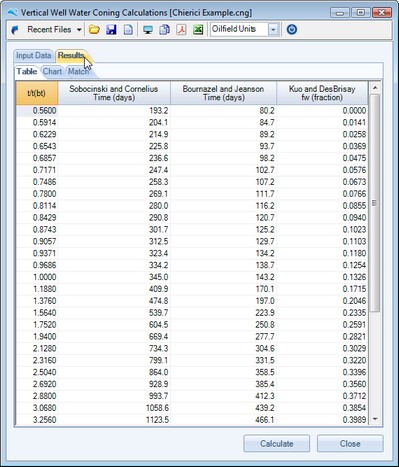
Task: Open the Oilfield Units combo box
Action: pos(244,29)
